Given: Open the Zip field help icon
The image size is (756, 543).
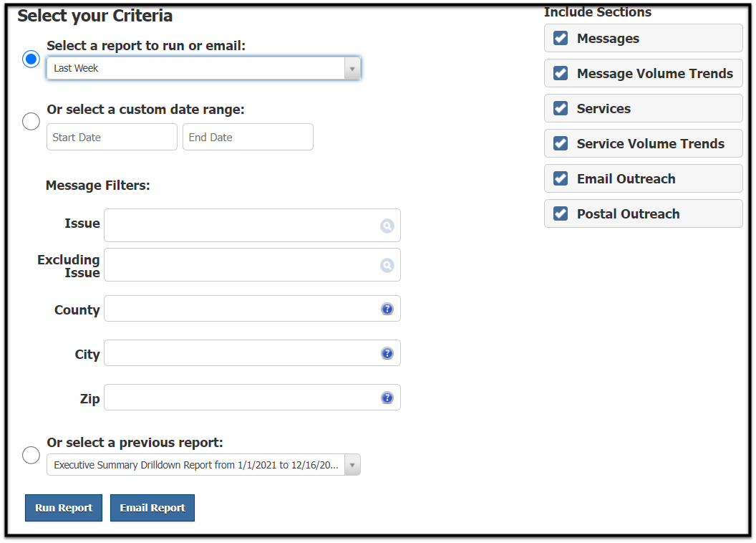Looking at the screenshot, I should pyautogui.click(x=387, y=398).
